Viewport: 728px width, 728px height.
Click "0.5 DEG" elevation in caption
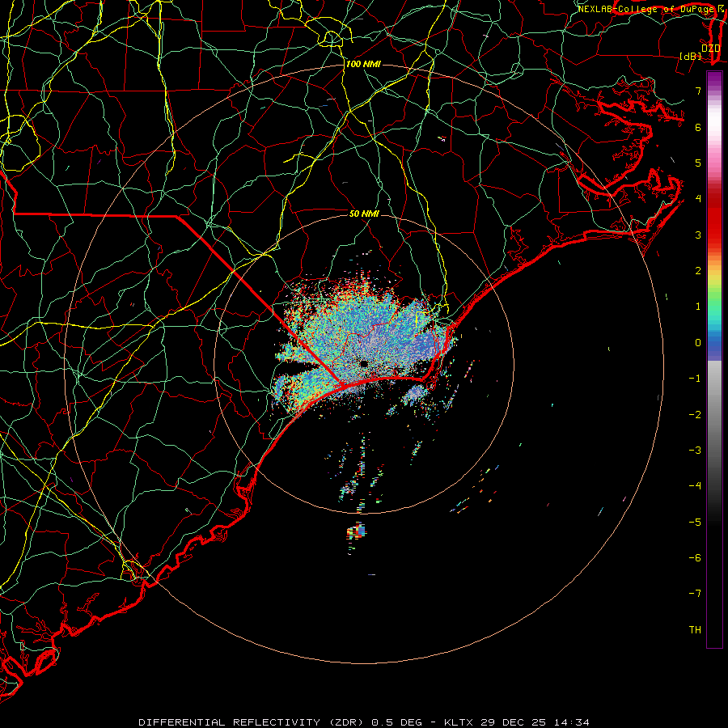click(x=397, y=722)
